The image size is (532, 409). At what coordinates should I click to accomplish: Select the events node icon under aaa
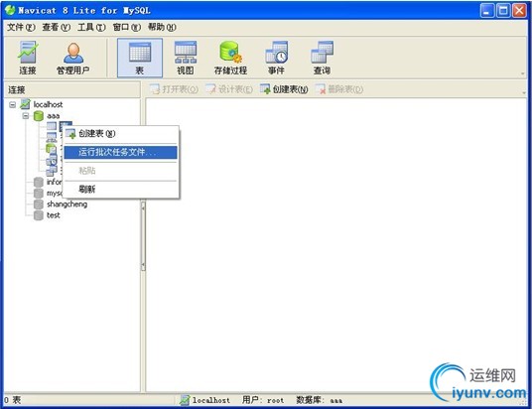coord(52,159)
